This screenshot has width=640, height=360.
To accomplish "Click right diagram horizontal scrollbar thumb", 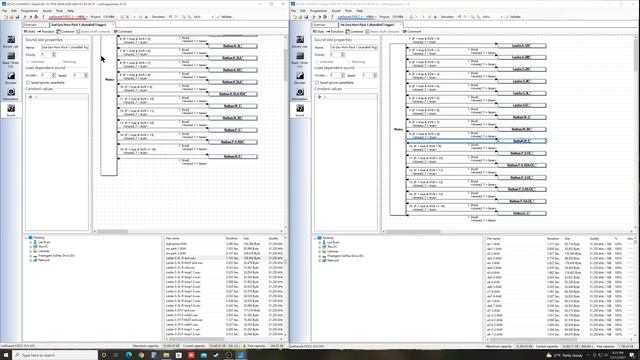I will 413,231.
